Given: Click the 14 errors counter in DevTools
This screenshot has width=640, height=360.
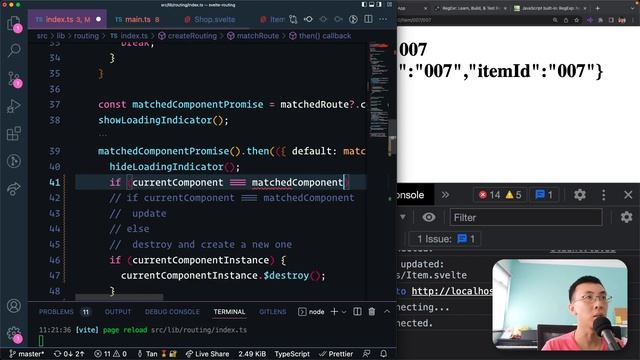Looking at the screenshot, I should pyautogui.click(x=489, y=195).
